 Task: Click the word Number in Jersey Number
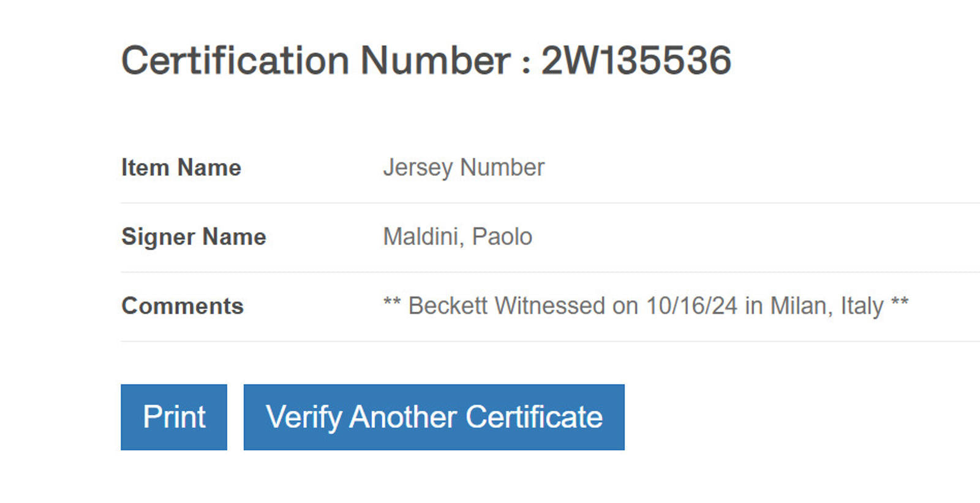(x=502, y=168)
